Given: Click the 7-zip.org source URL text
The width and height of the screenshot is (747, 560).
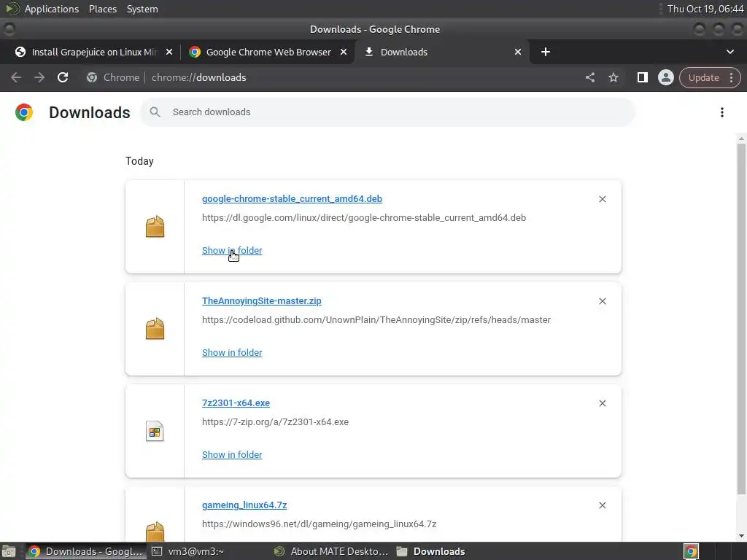Looking at the screenshot, I should [x=275, y=422].
